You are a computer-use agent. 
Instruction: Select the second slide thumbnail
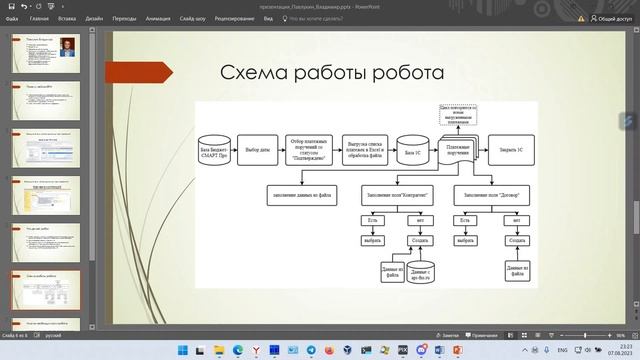click(x=46, y=101)
